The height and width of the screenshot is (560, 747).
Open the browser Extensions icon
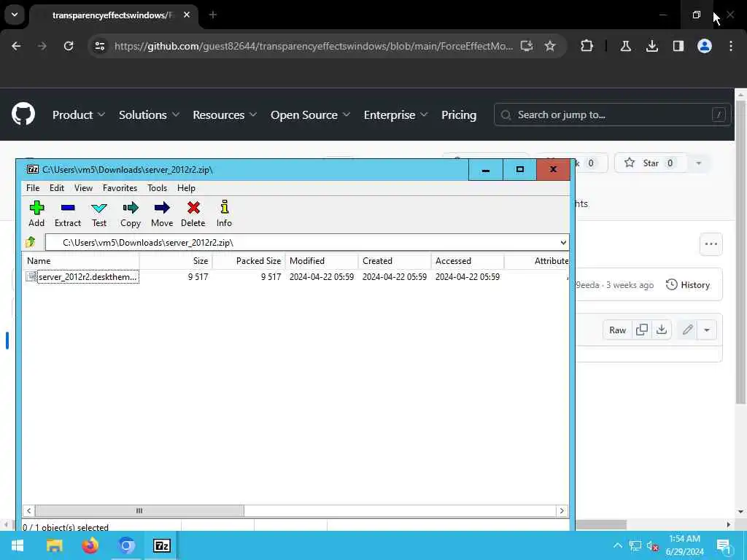pos(587,46)
